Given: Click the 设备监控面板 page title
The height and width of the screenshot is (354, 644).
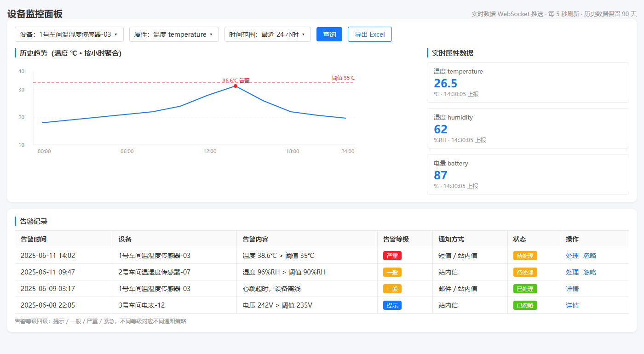Looking at the screenshot, I should [x=35, y=14].
